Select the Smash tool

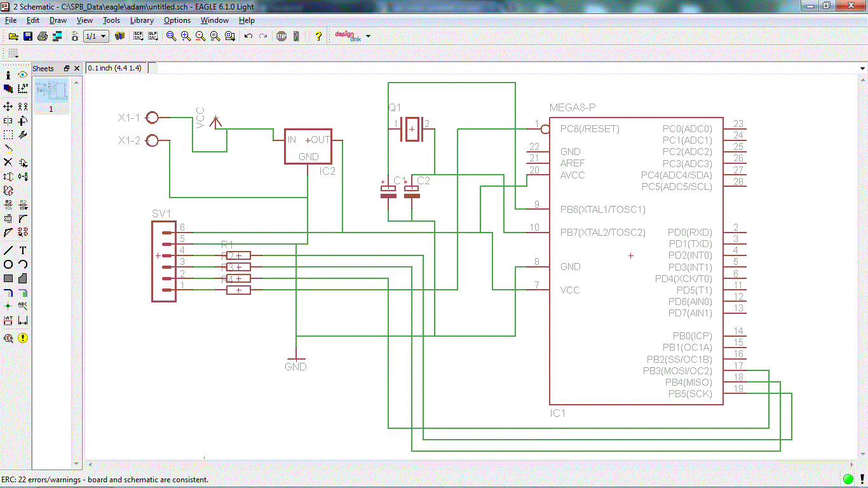point(8,219)
